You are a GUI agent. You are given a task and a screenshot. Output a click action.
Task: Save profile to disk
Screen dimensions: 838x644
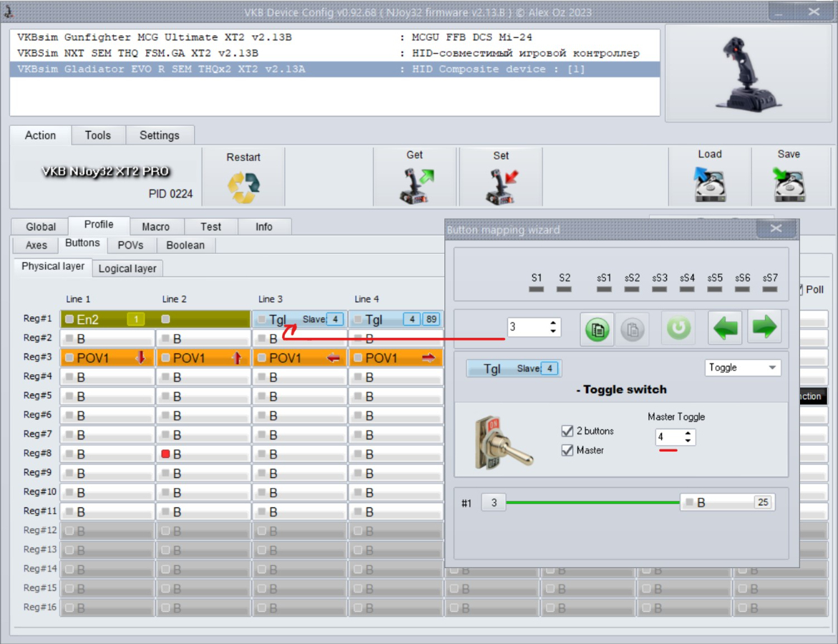tap(789, 185)
